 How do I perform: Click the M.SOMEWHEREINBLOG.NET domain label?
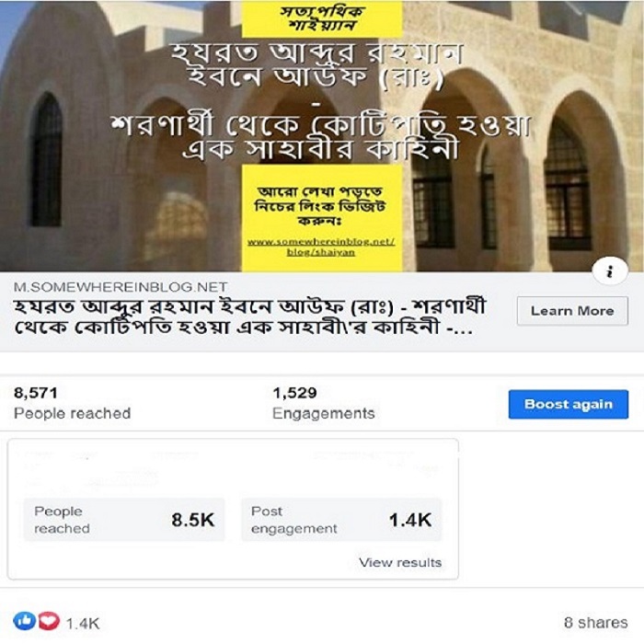tap(121, 287)
